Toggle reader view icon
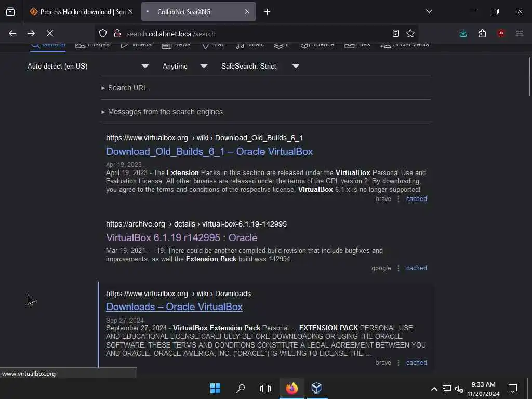The image size is (532, 399). [395, 33]
